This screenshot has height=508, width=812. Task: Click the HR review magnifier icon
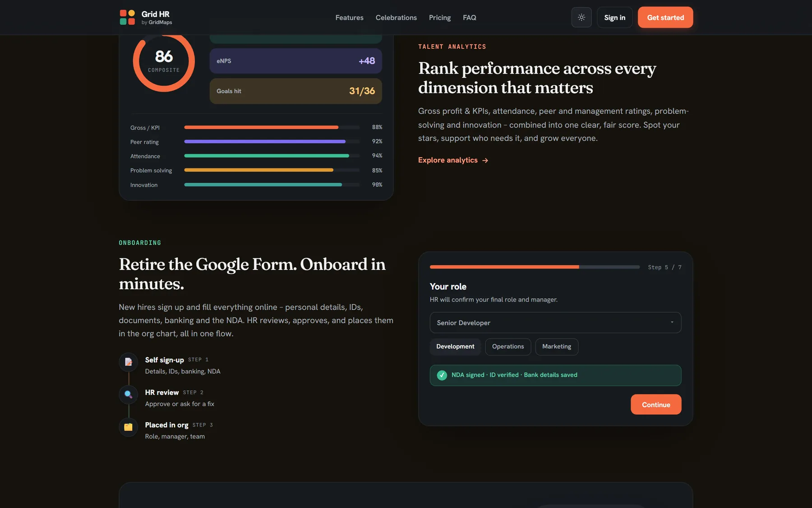click(x=128, y=394)
